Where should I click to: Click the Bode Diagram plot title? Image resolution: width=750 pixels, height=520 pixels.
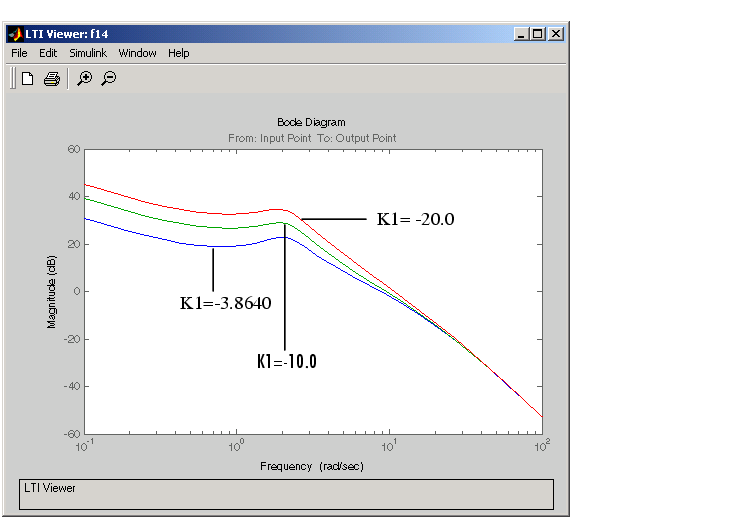(x=311, y=123)
